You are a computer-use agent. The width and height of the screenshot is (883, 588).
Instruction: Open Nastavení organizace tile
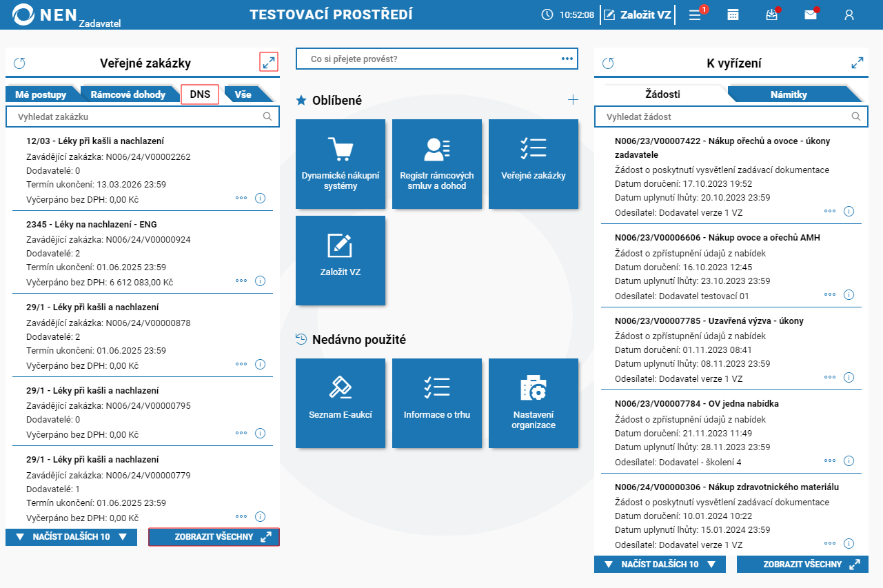[x=534, y=403]
